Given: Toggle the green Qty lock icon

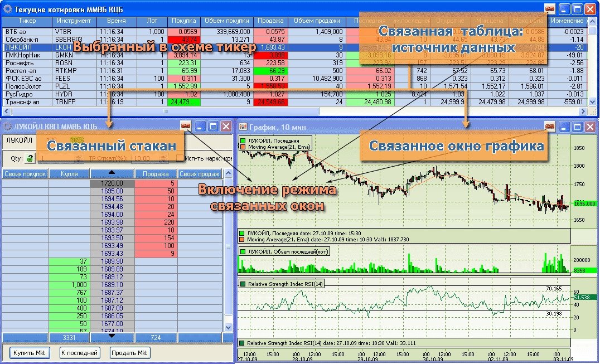Looking at the screenshot, I should [30, 158].
